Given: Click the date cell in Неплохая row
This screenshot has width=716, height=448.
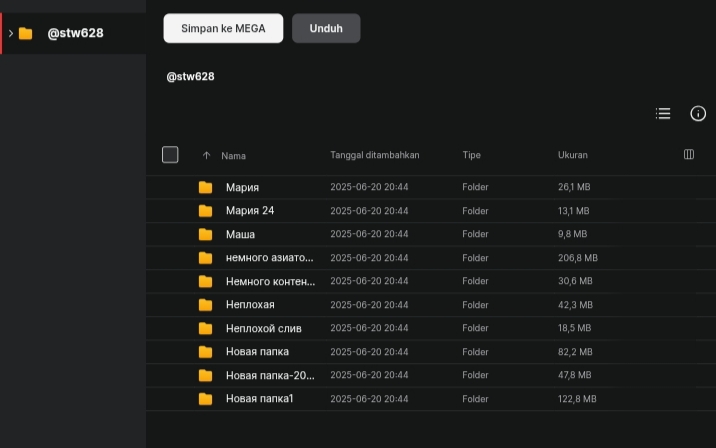Looking at the screenshot, I should [x=369, y=305].
